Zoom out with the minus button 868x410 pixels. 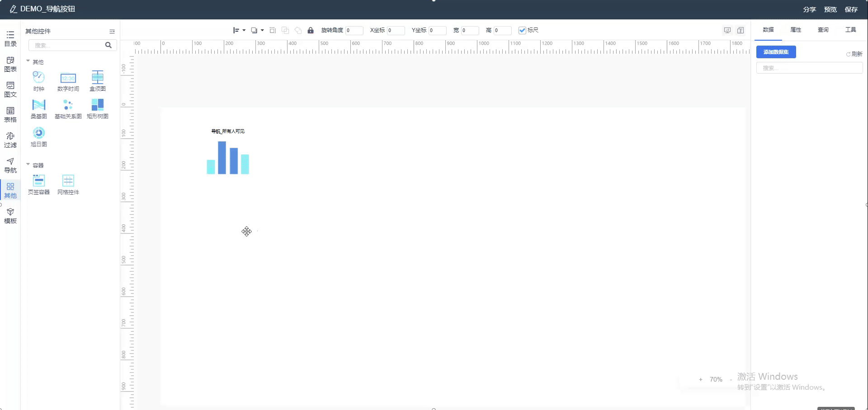coord(731,380)
